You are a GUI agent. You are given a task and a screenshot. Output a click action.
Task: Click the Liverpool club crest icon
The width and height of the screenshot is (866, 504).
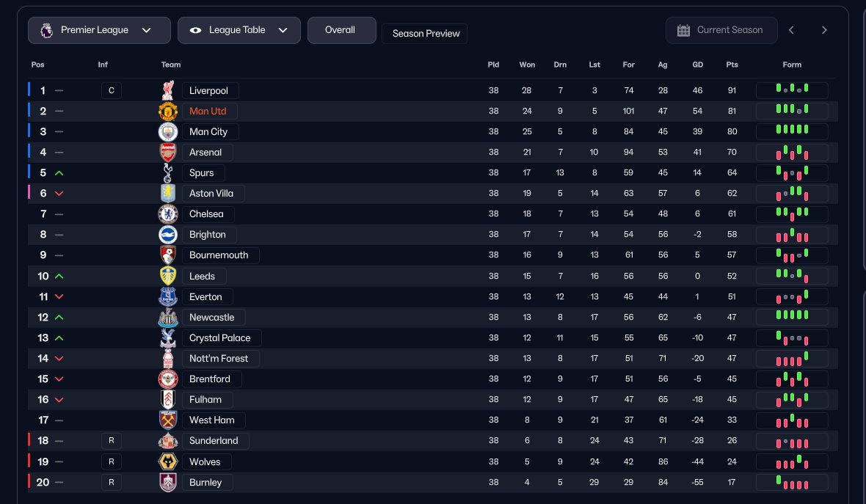[x=169, y=90]
